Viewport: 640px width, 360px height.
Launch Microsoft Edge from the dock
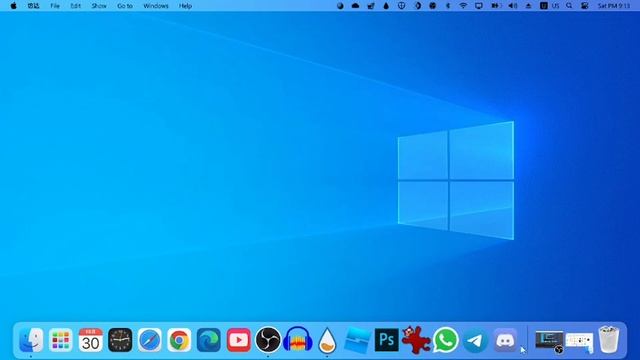point(209,340)
